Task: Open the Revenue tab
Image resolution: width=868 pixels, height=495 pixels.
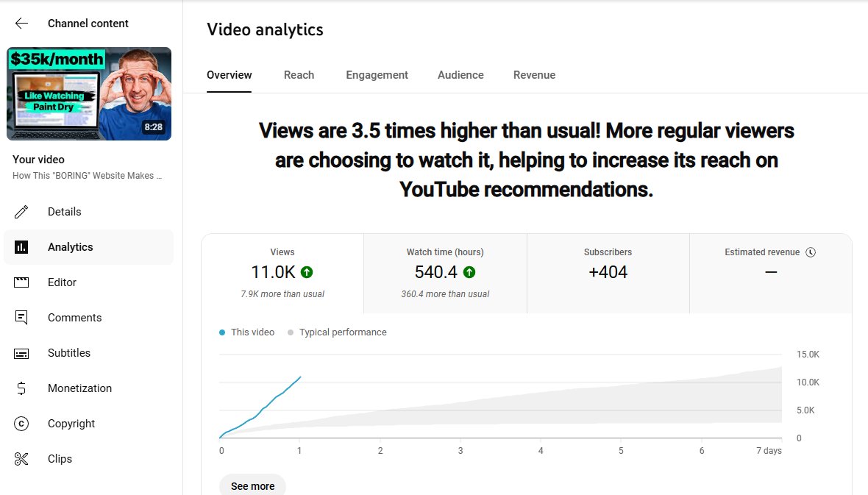Action: pyautogui.click(x=534, y=75)
